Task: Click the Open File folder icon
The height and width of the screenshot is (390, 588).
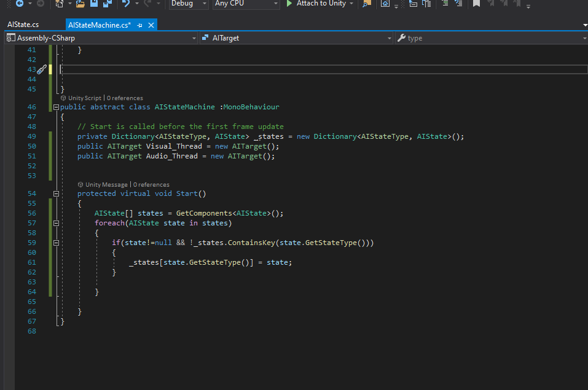Action: click(x=80, y=3)
